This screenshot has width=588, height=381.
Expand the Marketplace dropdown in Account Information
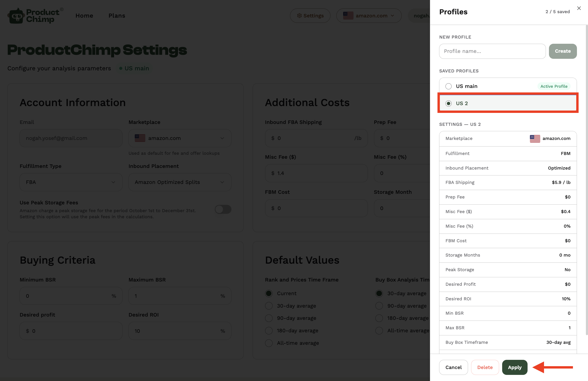click(180, 138)
